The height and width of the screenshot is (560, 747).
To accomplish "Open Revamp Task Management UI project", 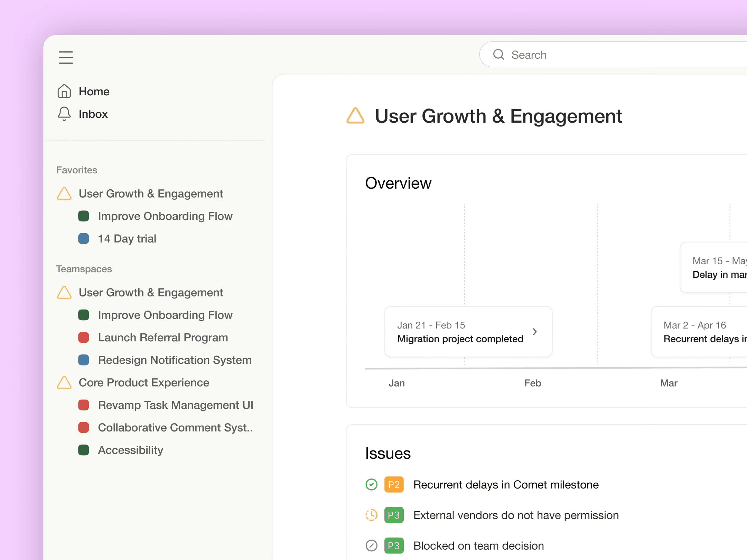I will pyautogui.click(x=175, y=405).
